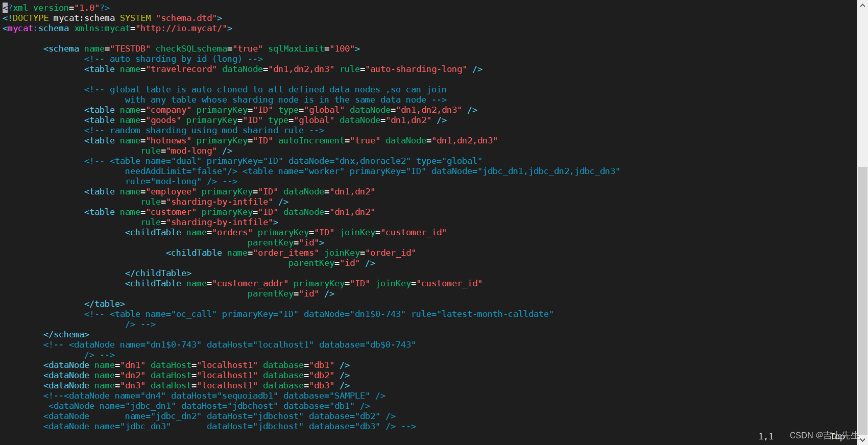Click the cursor position "1,1" indicator
This screenshot has height=445, width=868.
point(766,436)
